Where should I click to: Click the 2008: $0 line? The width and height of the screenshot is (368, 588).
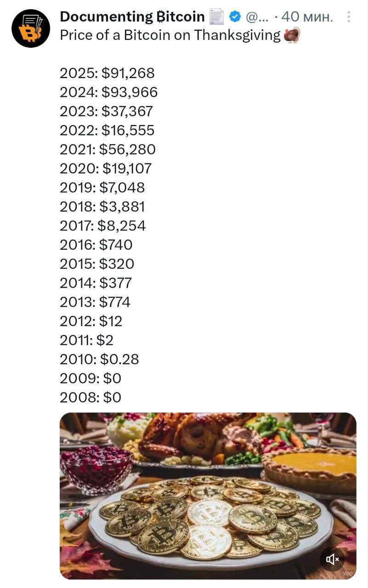pyautogui.click(x=91, y=397)
